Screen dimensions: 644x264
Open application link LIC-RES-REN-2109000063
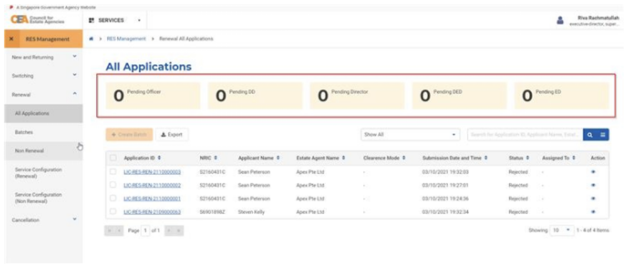[x=152, y=212]
